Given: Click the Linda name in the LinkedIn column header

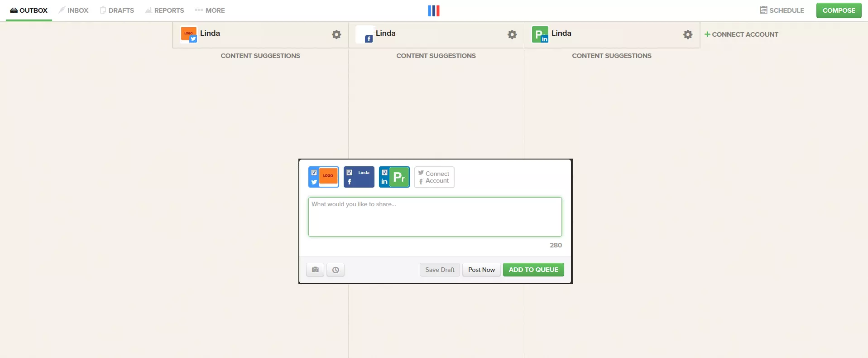Looking at the screenshot, I should tap(561, 33).
